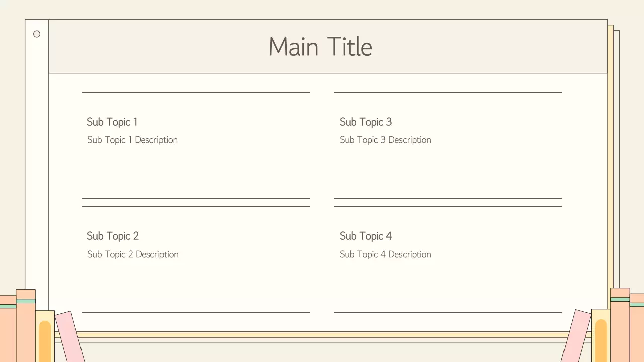Click the small circle on the notebook binding
This screenshot has height=362, width=644.
37,34
